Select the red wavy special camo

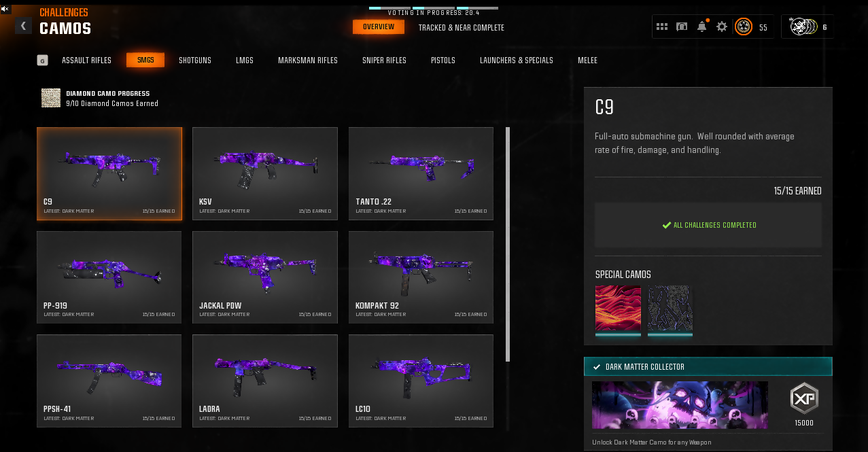(x=618, y=308)
